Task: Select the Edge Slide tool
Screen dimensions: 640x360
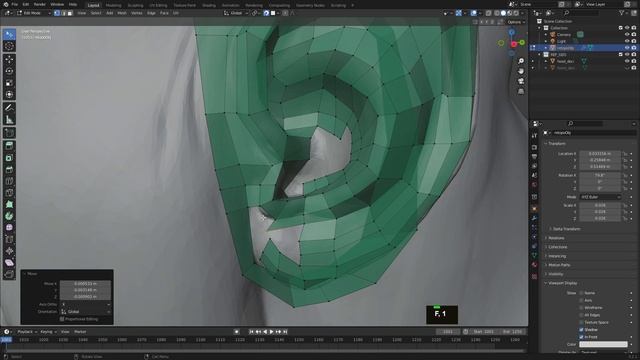Action: pyautogui.click(x=9, y=240)
